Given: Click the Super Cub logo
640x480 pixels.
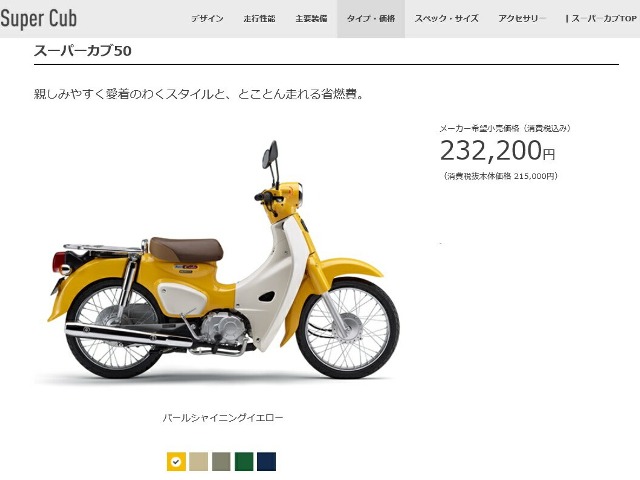Looking at the screenshot, I should click(x=38, y=19).
